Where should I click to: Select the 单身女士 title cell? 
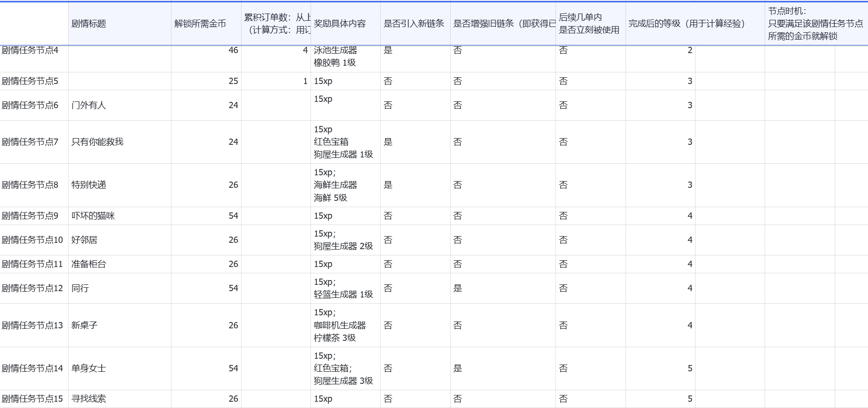119,368
